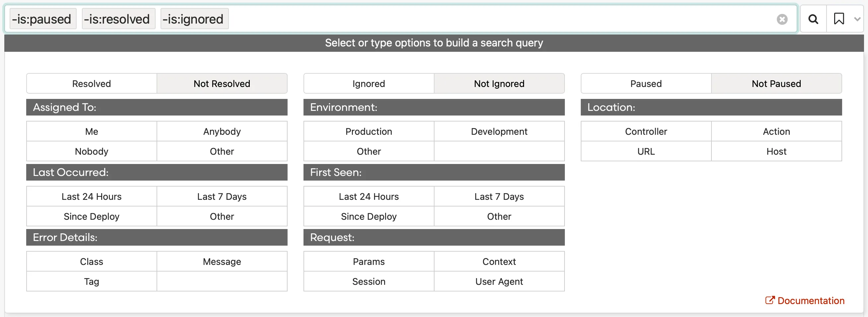Viewport: 868px width, 317px height.
Task: Filter by Assigned To Me
Action: pos(91,131)
